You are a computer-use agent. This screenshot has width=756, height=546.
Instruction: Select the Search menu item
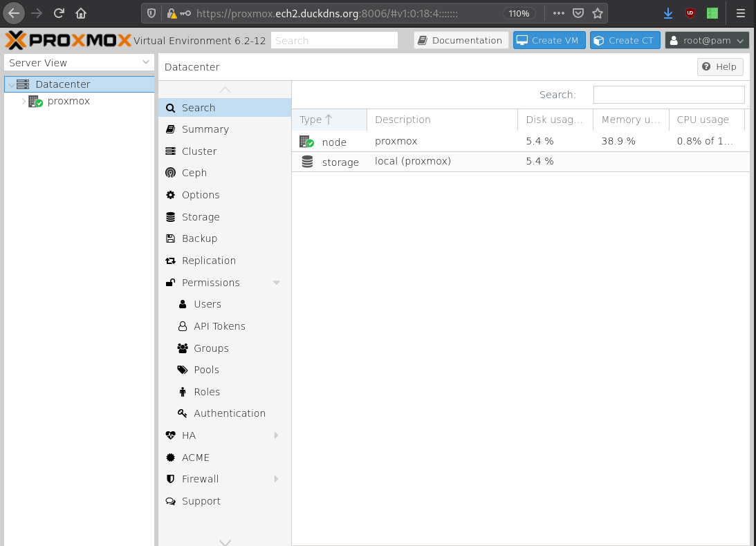(225, 107)
